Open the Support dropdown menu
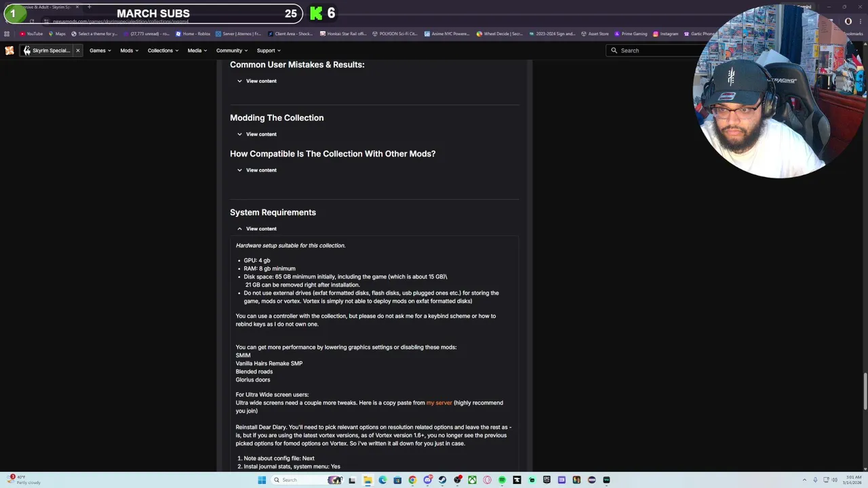Screen dimensions: 868x488 [268, 50]
